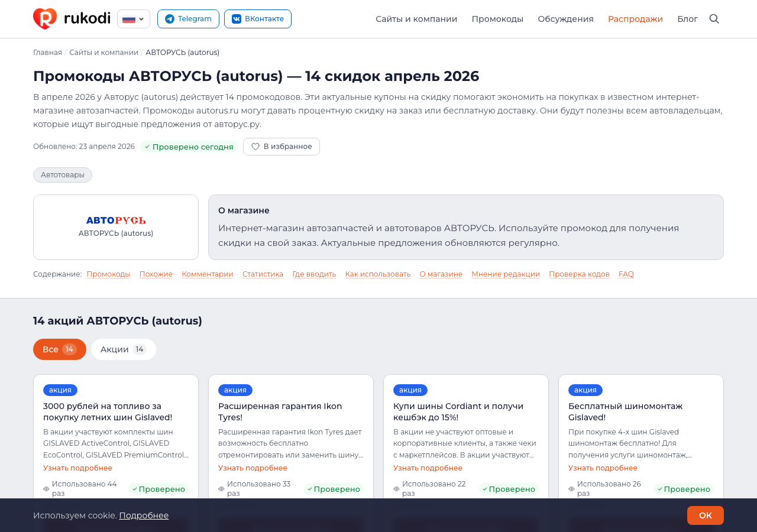Open the «FAQ» content link
Viewport: 757px width, 532px height.
point(626,274)
